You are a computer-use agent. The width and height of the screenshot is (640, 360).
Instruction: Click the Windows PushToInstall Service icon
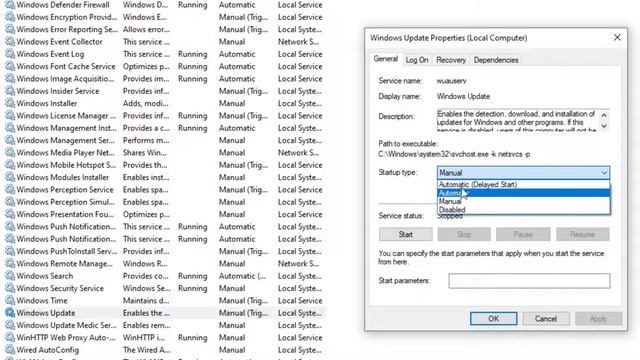pos(10,251)
